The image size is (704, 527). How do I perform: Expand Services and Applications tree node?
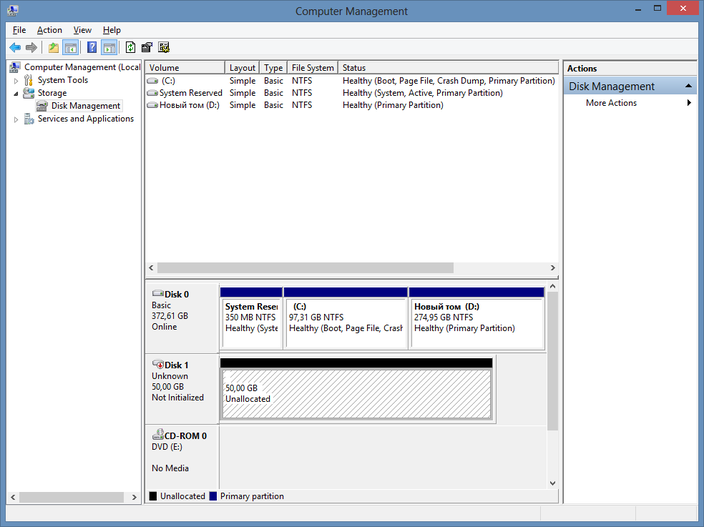(16, 119)
